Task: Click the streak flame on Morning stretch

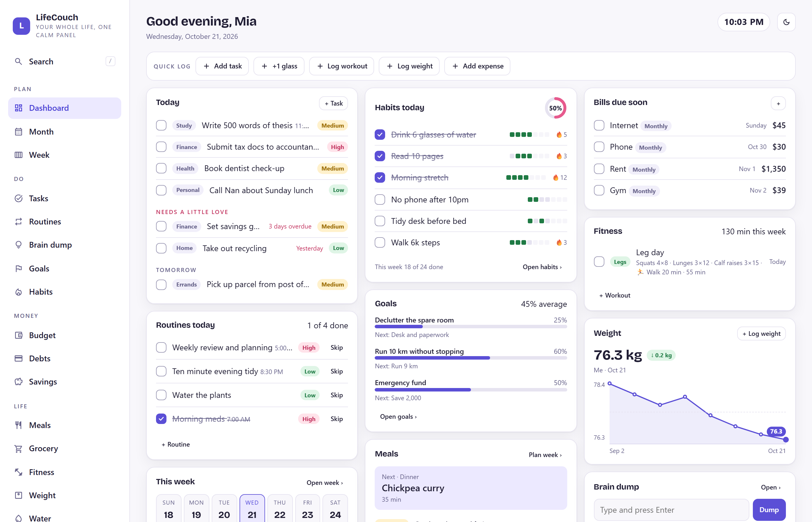Action: click(x=556, y=177)
